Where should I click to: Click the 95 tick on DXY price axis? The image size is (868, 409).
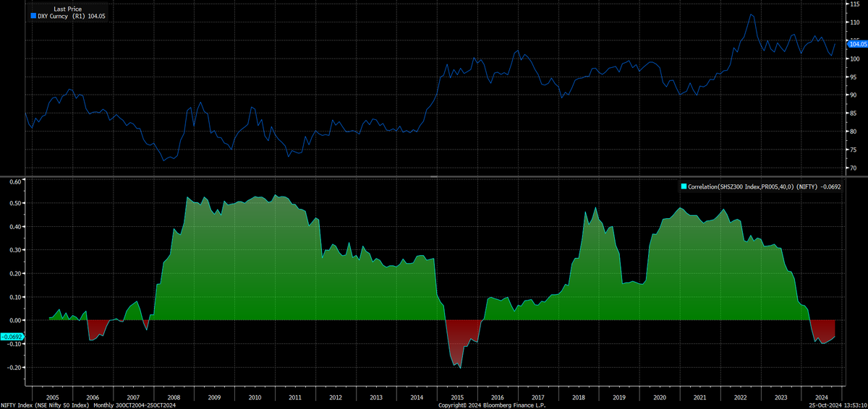point(852,77)
